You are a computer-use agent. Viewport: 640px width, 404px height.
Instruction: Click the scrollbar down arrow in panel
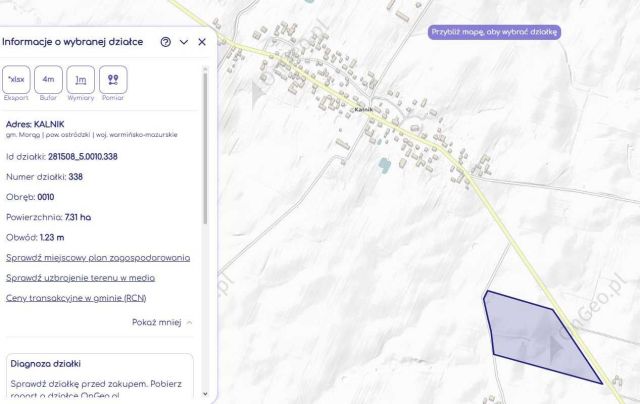pyautogui.click(x=205, y=394)
